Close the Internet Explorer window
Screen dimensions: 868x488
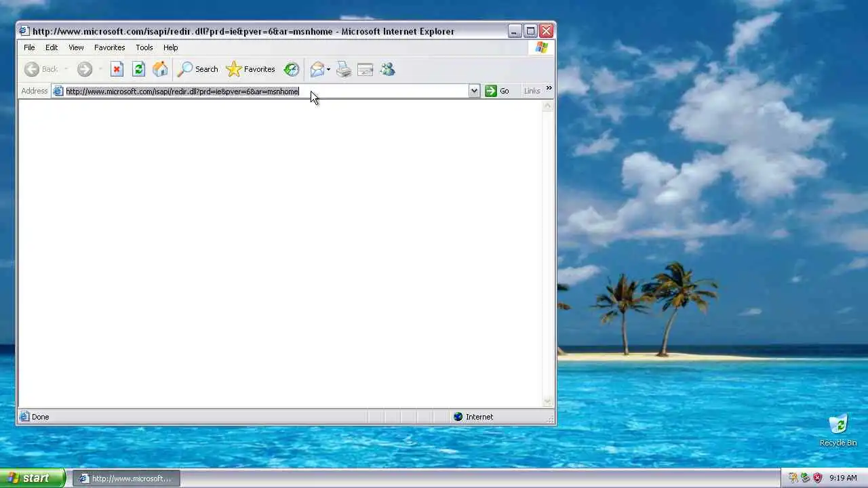(546, 31)
